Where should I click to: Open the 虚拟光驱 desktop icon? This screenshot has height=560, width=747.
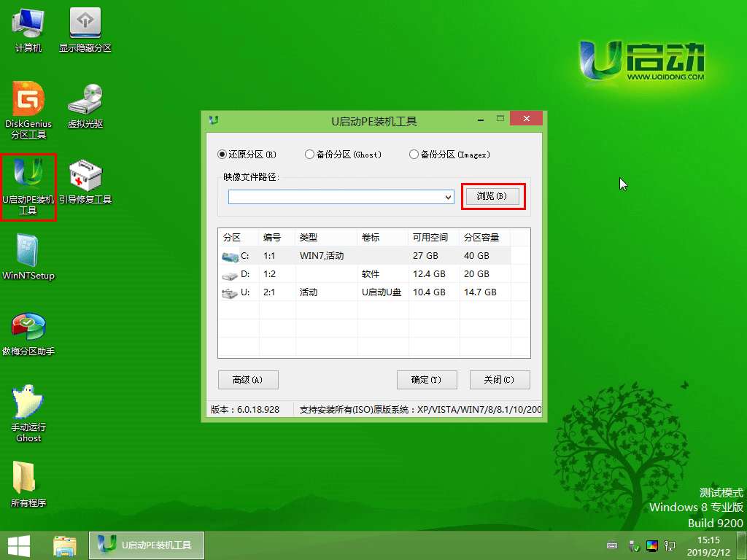click(85, 106)
